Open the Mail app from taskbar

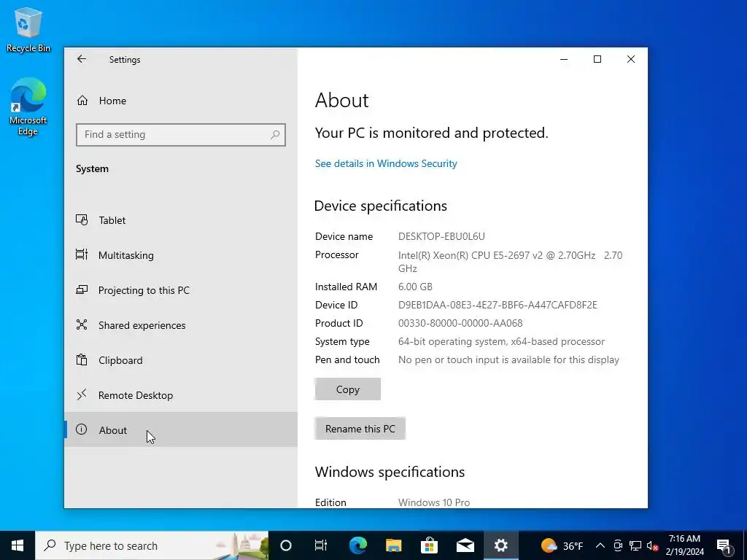coord(465,545)
